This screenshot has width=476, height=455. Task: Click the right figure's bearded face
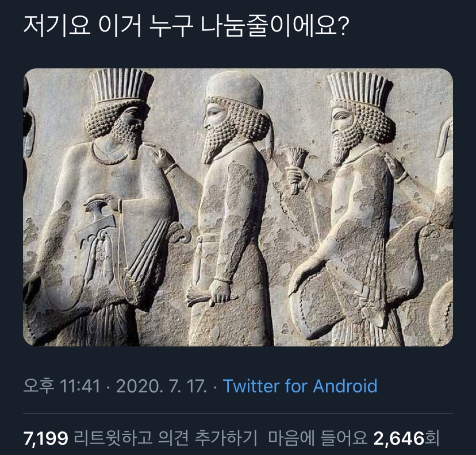coord(345,134)
